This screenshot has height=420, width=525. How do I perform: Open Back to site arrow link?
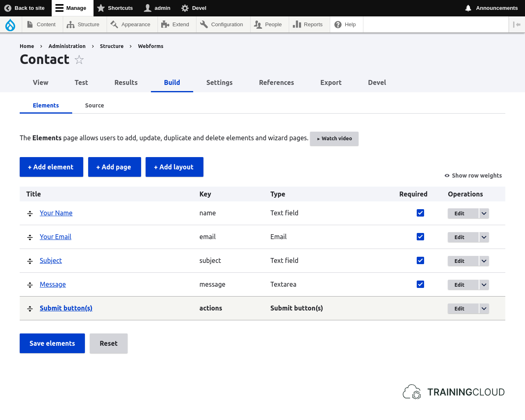pyautogui.click(x=25, y=8)
